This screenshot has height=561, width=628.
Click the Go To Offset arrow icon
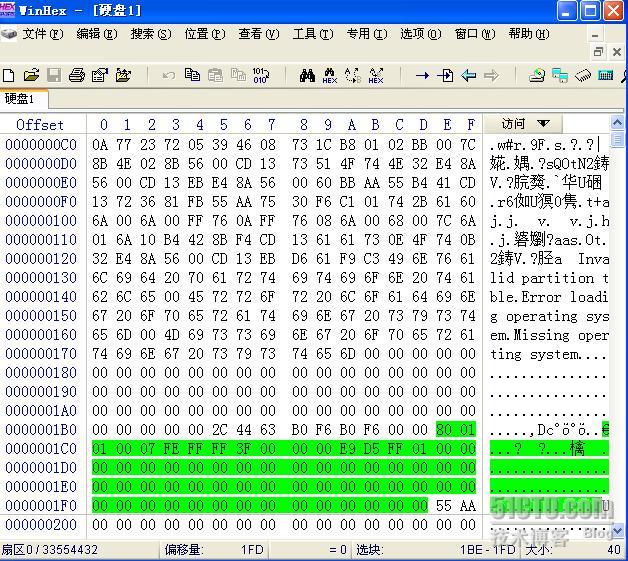[421, 75]
